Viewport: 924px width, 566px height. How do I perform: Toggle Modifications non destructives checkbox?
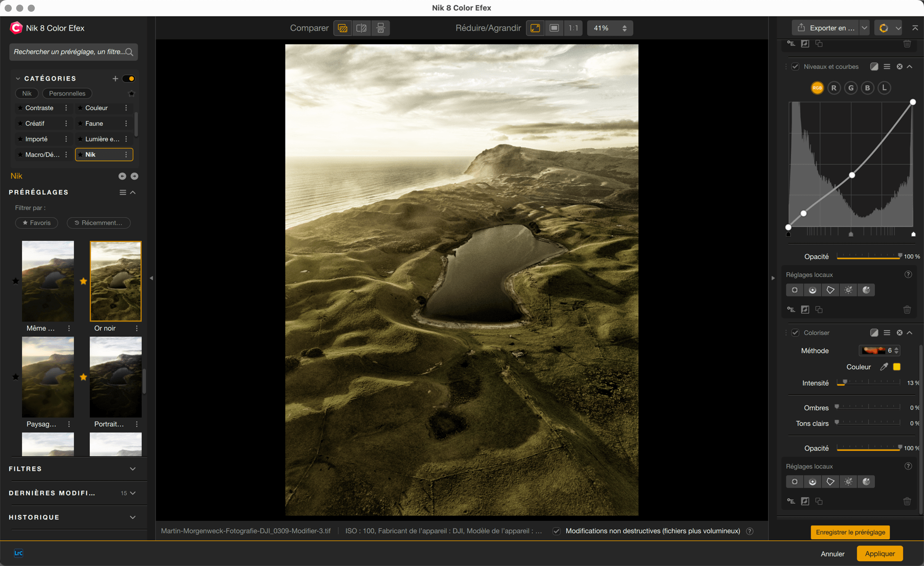click(x=556, y=531)
